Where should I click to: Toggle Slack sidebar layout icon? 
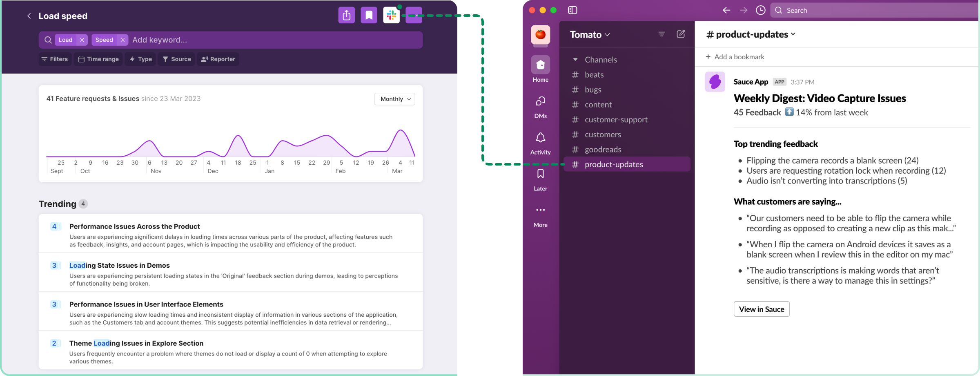point(572,10)
